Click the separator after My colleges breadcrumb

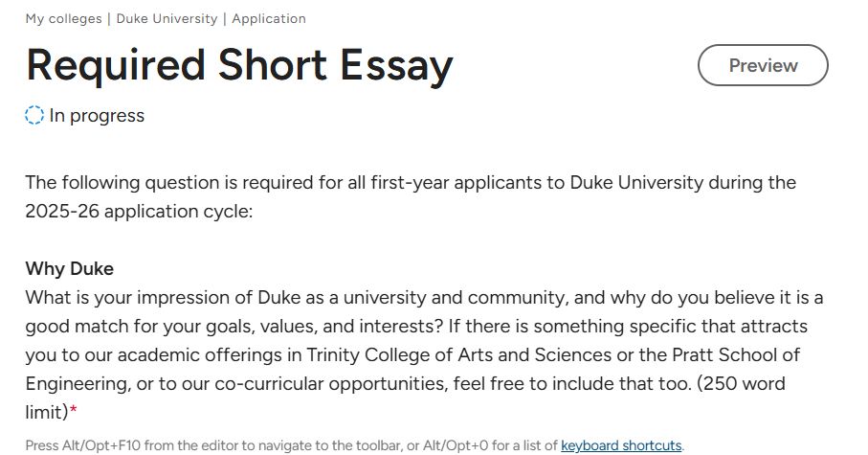click(x=109, y=19)
